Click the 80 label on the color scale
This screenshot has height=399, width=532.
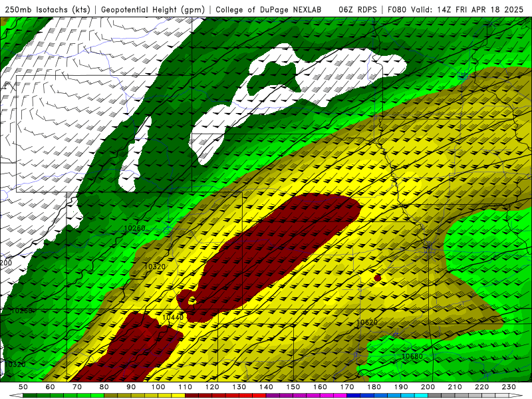point(104,387)
